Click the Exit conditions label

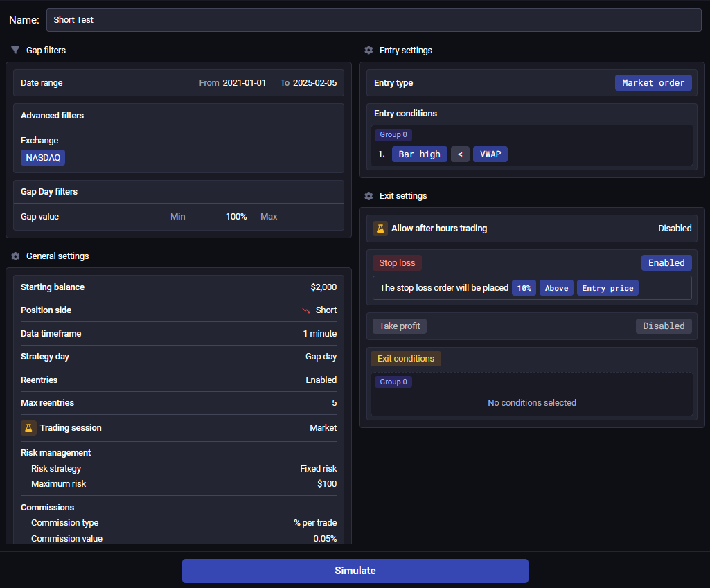pyautogui.click(x=406, y=359)
